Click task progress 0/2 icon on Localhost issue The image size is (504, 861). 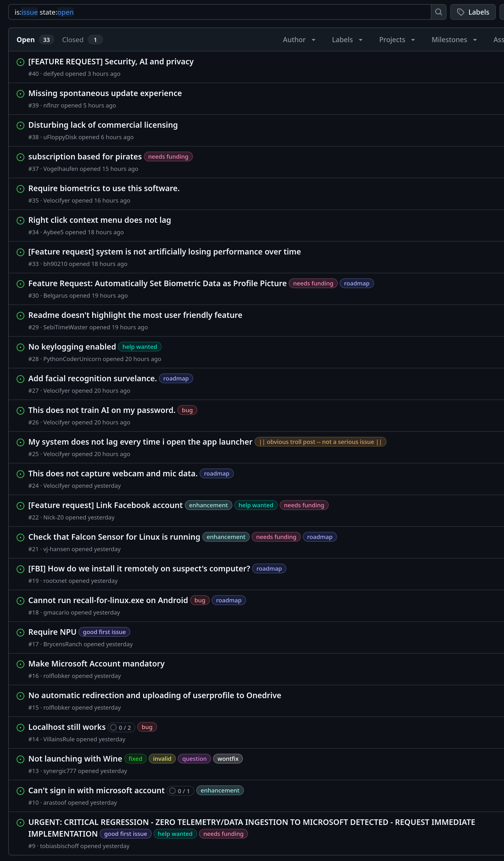[113, 727]
